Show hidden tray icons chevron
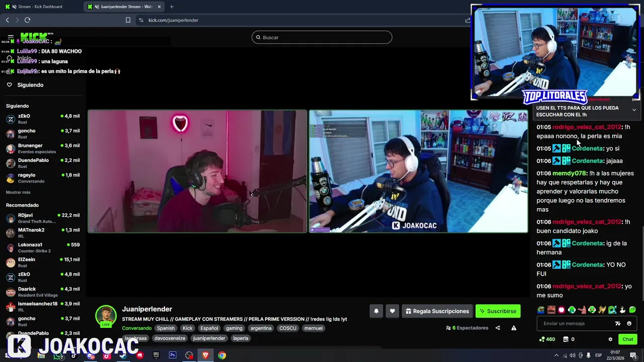644x362 pixels. tap(556, 355)
